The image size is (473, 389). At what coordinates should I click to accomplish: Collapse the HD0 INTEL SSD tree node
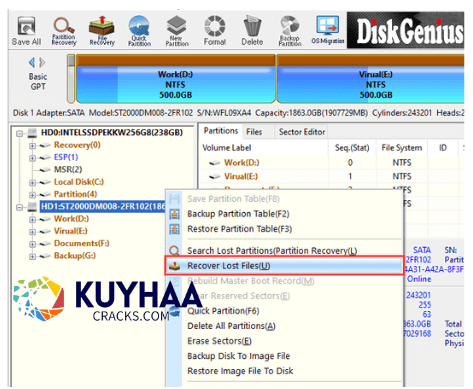point(20,133)
